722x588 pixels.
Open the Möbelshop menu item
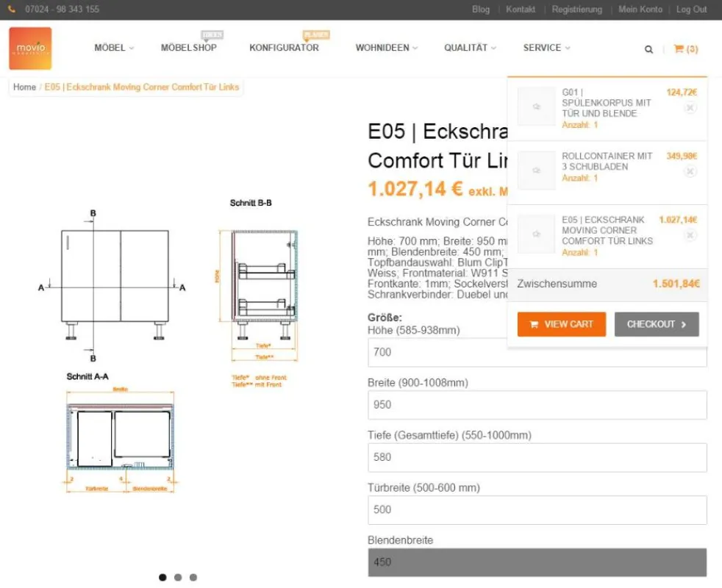(189, 48)
